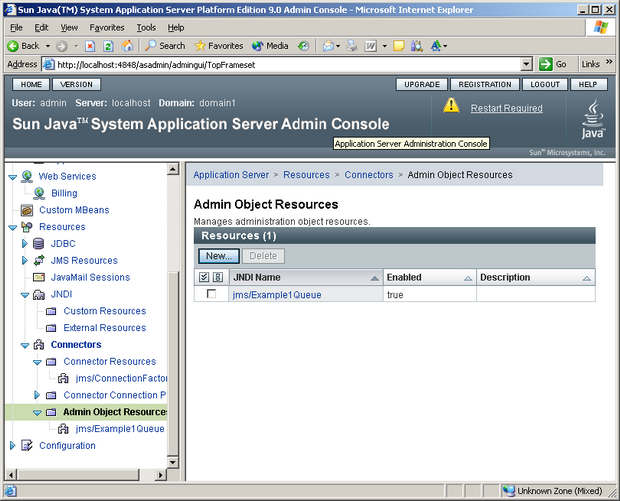Open the address bar dropdown arrow

tap(526, 64)
